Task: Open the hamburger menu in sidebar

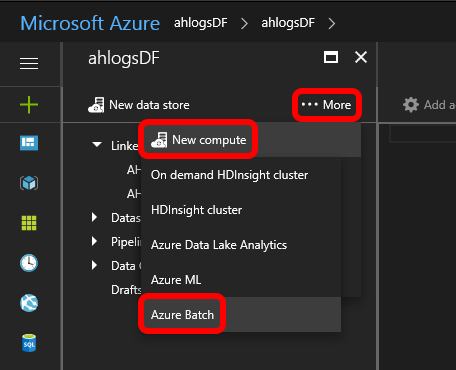Action: (x=29, y=63)
